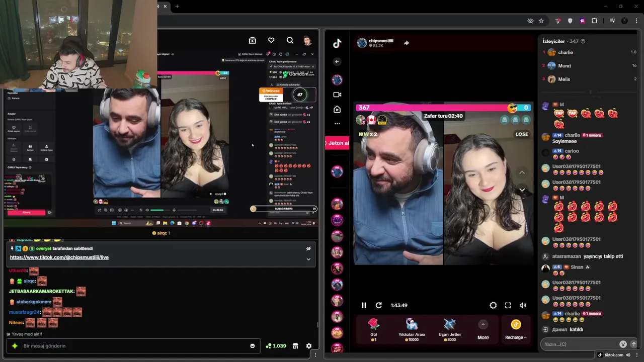
Task: Open three-dots menu of left panel
Action: point(315,355)
